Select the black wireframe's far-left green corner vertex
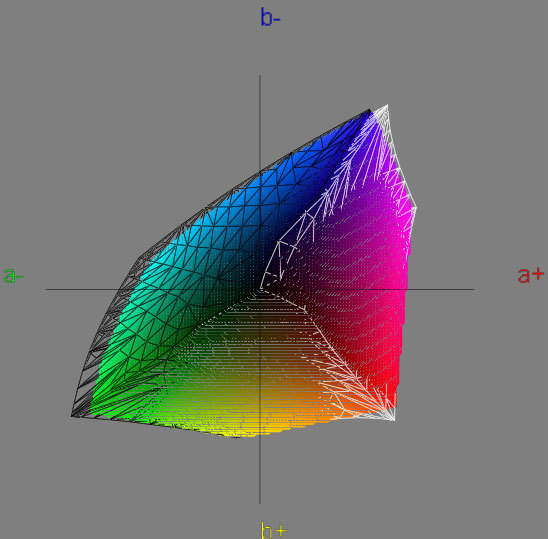 point(72,416)
